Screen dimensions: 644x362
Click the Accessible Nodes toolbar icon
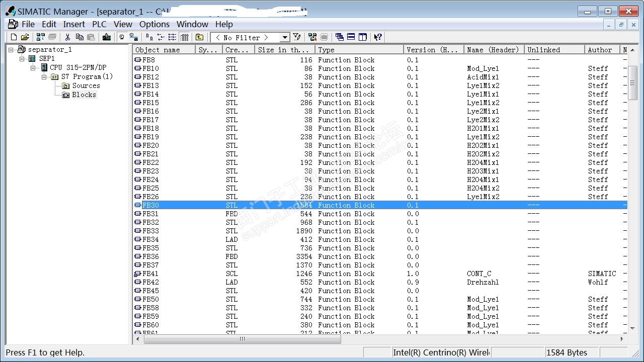40,37
